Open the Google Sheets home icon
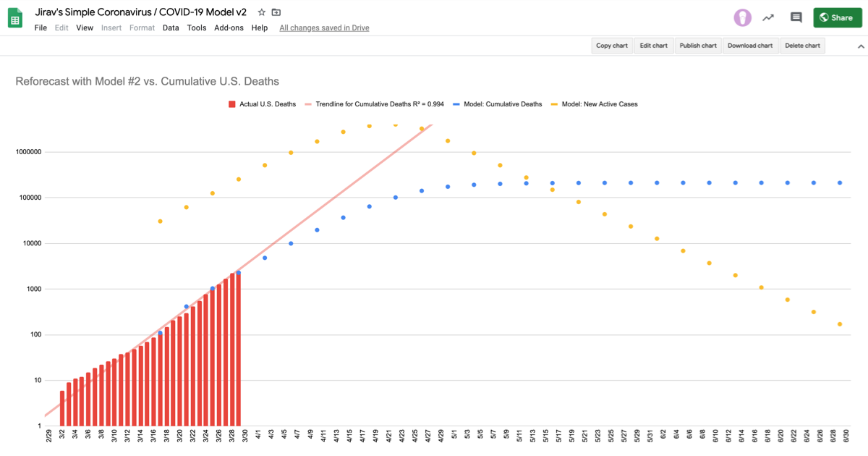 [15, 18]
